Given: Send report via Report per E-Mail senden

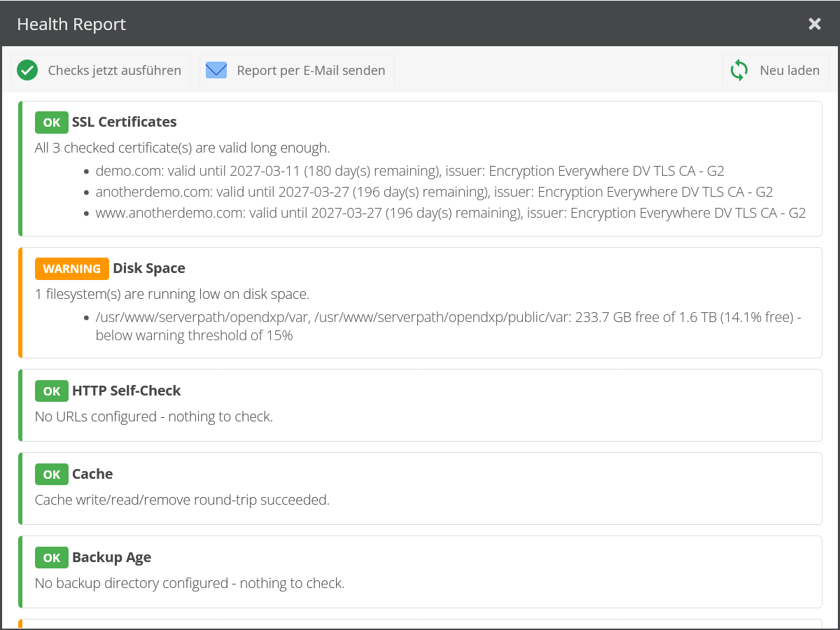Looking at the screenshot, I should 297,70.
